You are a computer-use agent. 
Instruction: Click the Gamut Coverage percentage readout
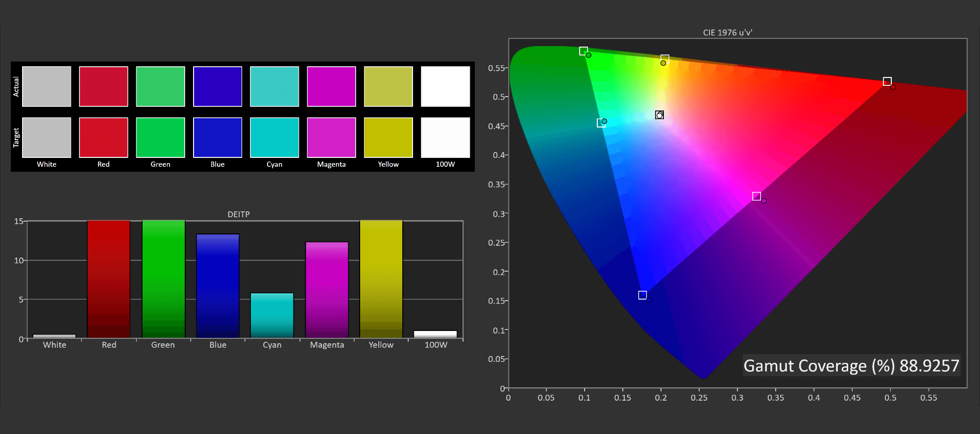tap(851, 366)
